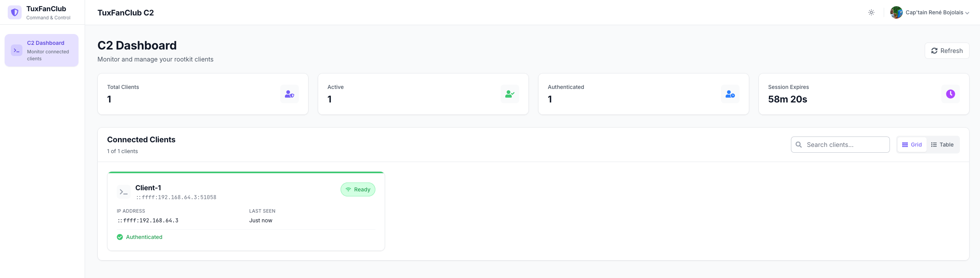The width and height of the screenshot is (980, 278).
Task: Click the Ready status badge
Action: 358,189
